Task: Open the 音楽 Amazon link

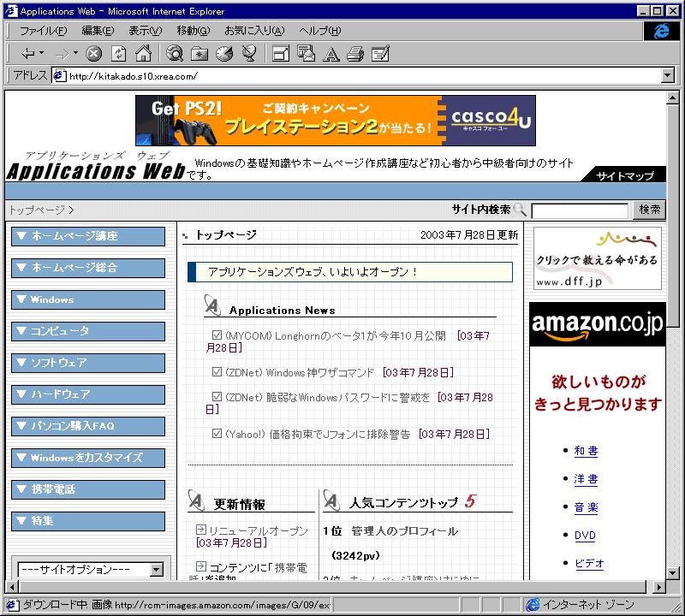Action: pyautogui.click(x=586, y=507)
